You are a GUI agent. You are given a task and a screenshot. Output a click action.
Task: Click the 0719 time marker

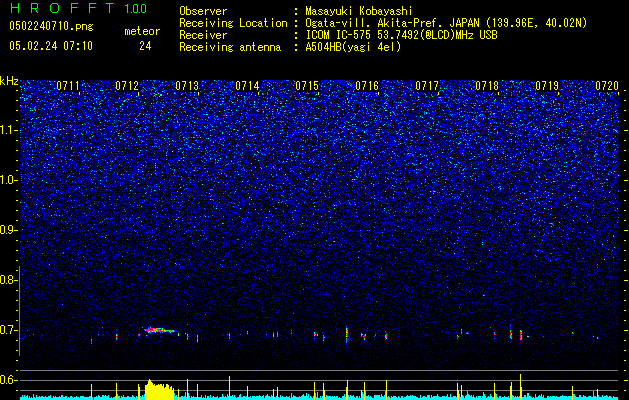pyautogui.click(x=547, y=86)
